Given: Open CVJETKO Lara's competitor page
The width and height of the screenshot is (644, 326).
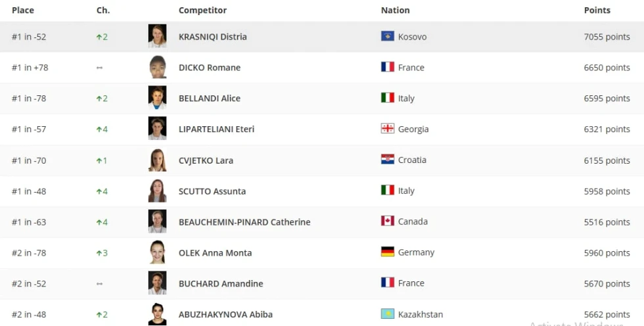Looking at the screenshot, I should (206, 160).
